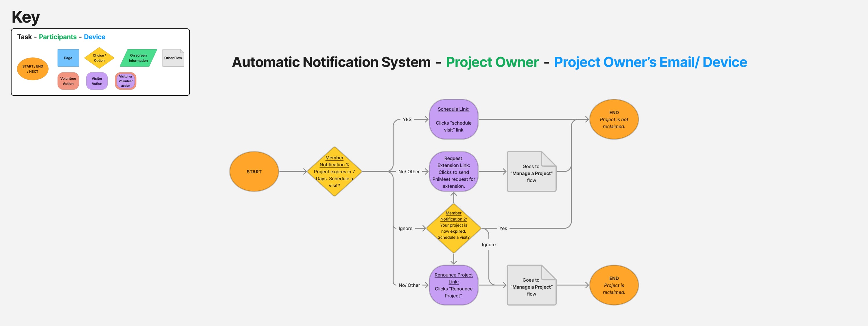Click the No/ Other label beside Renounce Project

click(x=409, y=285)
